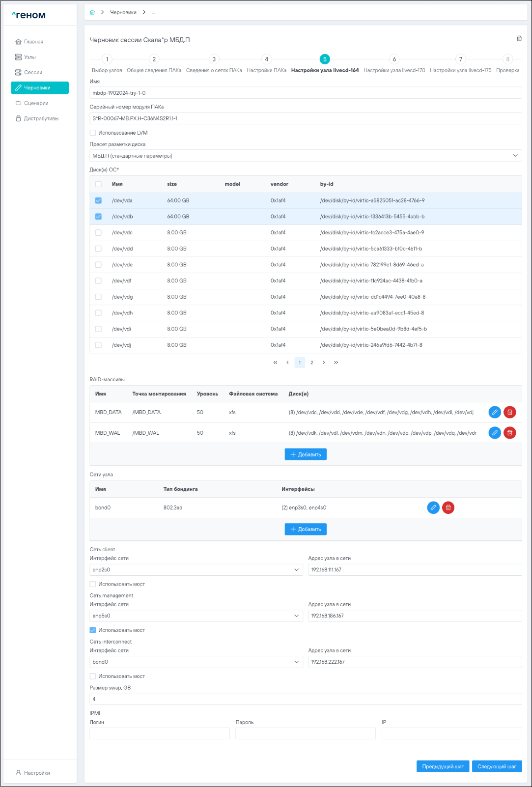Expand the disk layout preset dropdown
532x787 pixels.
[305, 156]
